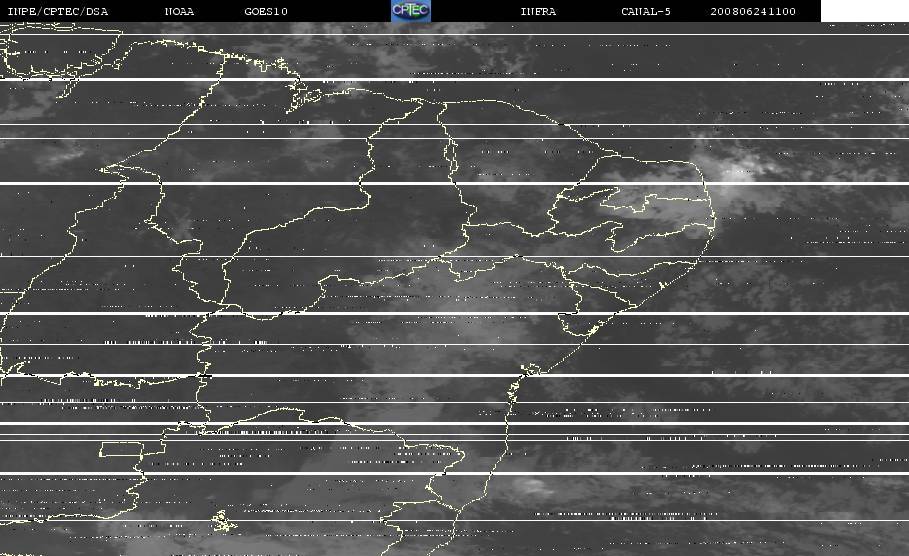The image size is (909, 556).
Task: Click the NOAA label in the header
Action: 179,12
